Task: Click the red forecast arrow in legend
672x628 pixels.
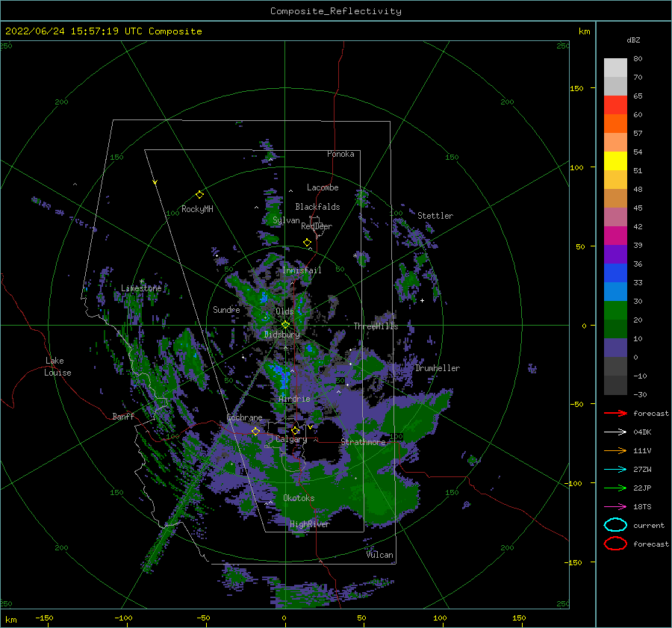Action: coord(615,413)
